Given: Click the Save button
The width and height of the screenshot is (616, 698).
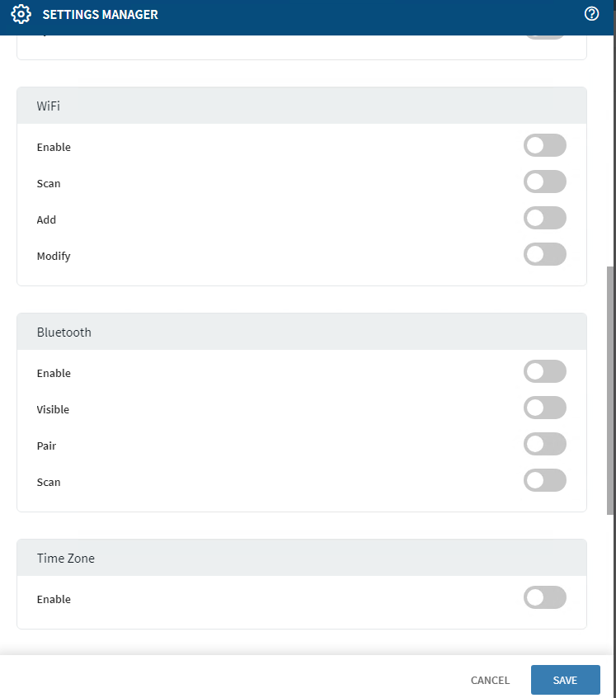Looking at the screenshot, I should (565, 681).
